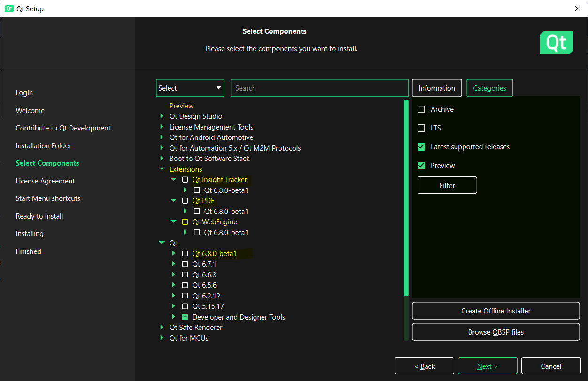Uncheck the Preview category checkbox
The width and height of the screenshot is (588, 381).
[x=421, y=166]
